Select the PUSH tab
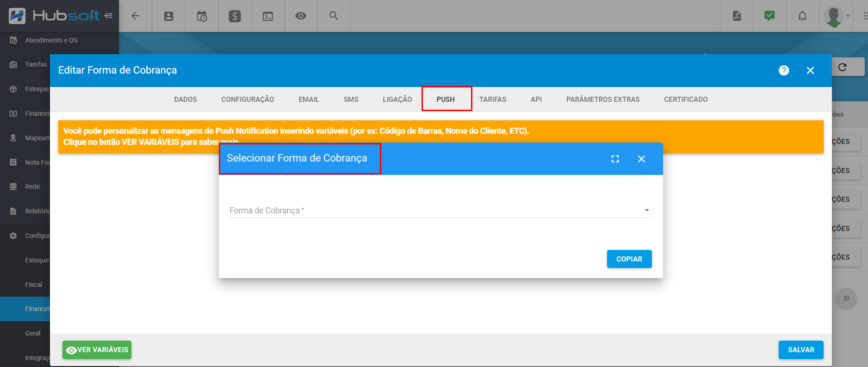 (446, 100)
